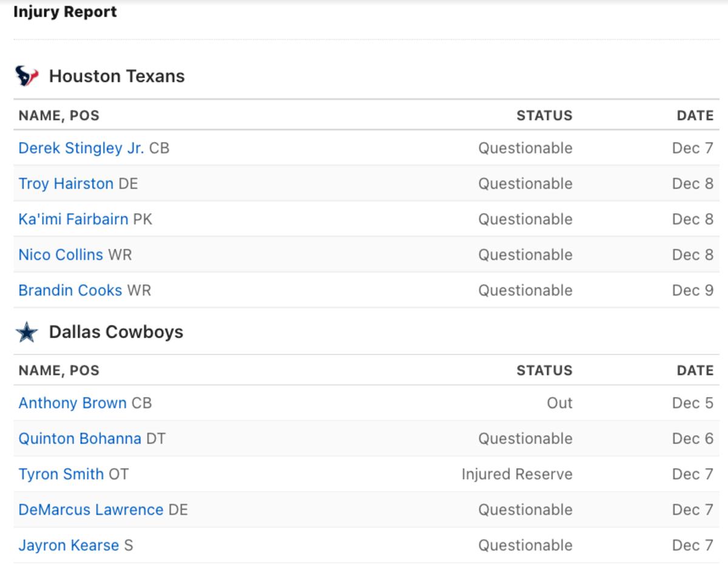728x570 pixels.
Task: Click the Dallas Cowboys star logo
Action: click(x=27, y=333)
